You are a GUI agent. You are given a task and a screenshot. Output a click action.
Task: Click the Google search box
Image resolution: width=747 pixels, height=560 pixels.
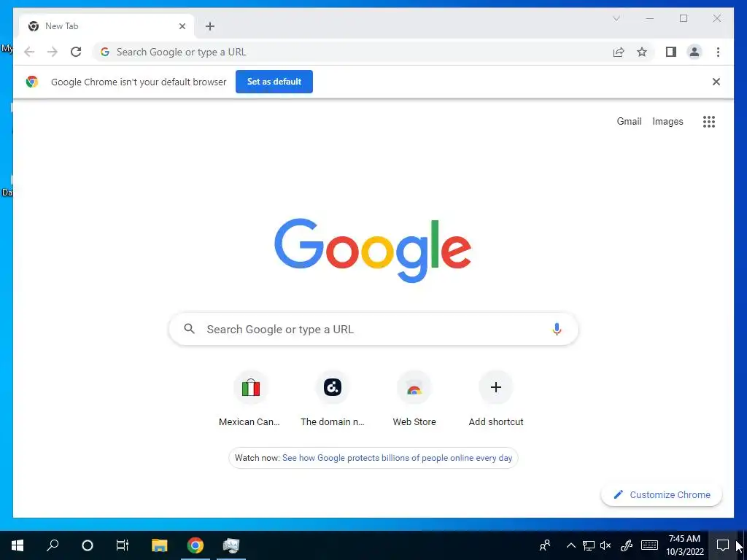(x=373, y=329)
